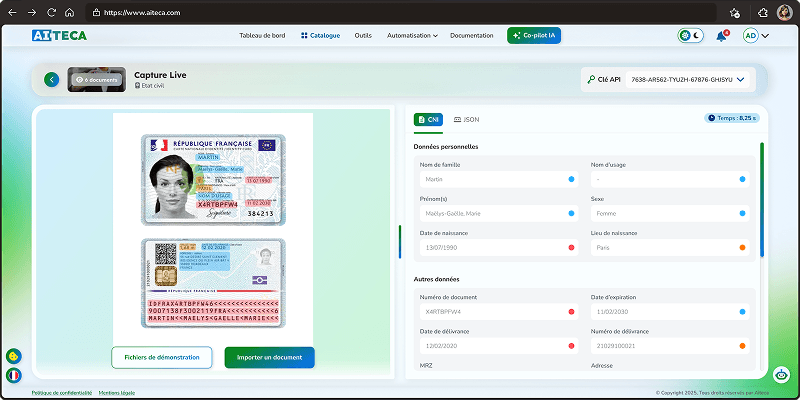
Task: Click the French flag language icon
Action: click(x=14, y=376)
